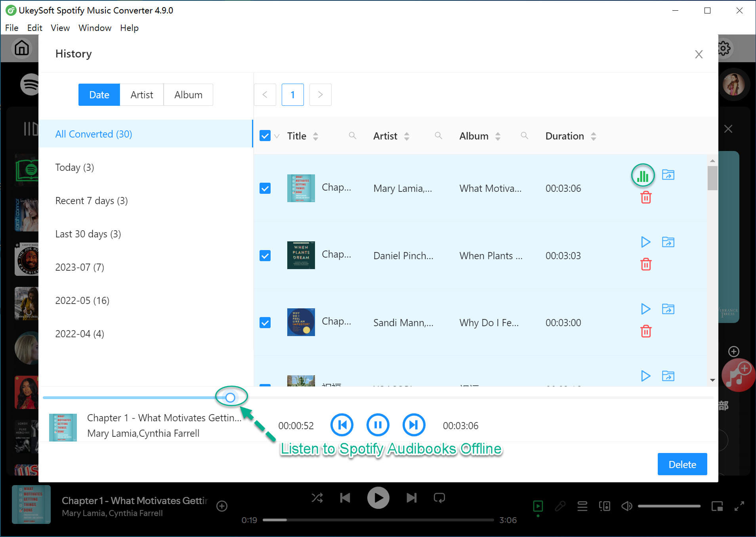Select 2022-05 (16) filter
This screenshot has height=537, width=756.
point(145,300)
